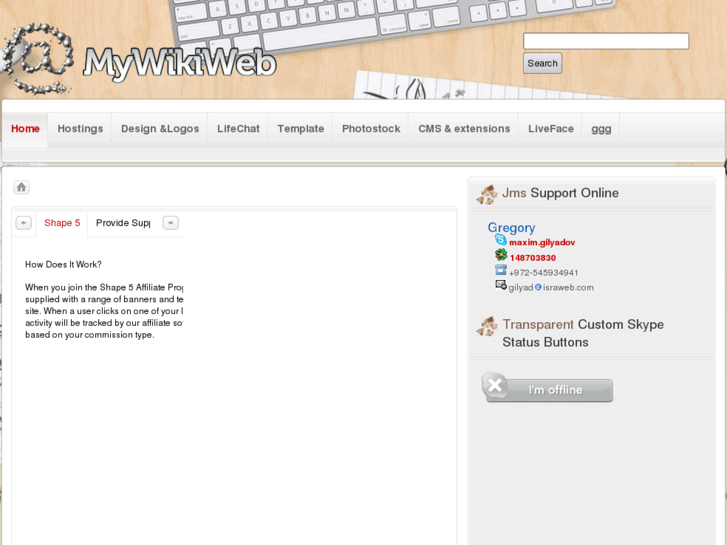
Task: Click the maxim.gilyadov Skype link
Action: [x=542, y=243]
